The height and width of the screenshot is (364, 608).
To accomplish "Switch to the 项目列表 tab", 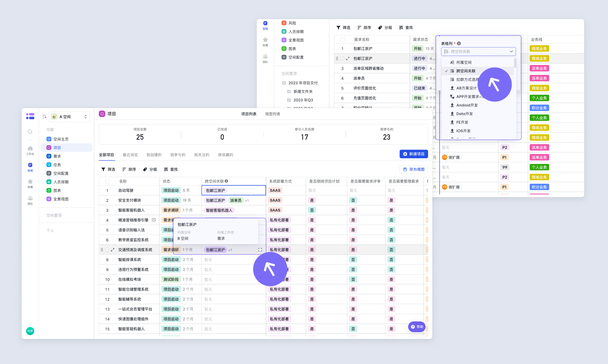I will (249, 114).
